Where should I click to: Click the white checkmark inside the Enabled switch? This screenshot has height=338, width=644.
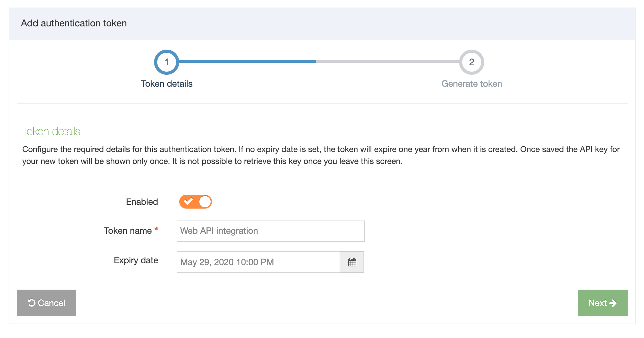tap(188, 201)
